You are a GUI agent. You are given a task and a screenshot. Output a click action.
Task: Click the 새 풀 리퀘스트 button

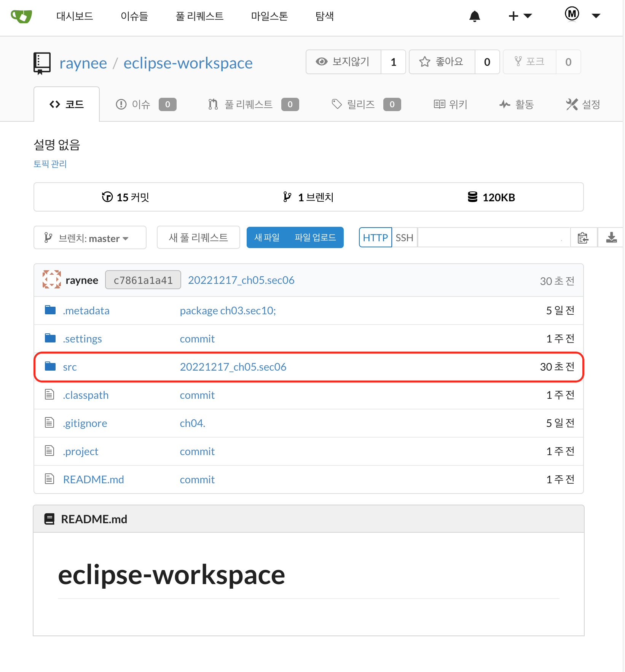coord(198,238)
